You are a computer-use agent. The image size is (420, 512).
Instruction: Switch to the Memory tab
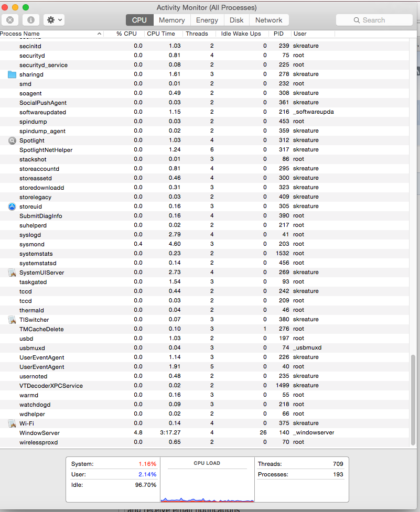[x=172, y=20]
